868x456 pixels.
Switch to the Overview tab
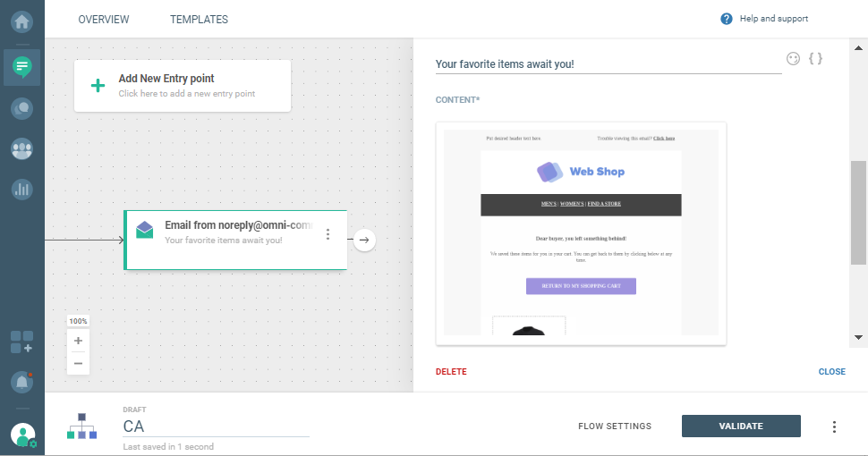pyautogui.click(x=104, y=20)
